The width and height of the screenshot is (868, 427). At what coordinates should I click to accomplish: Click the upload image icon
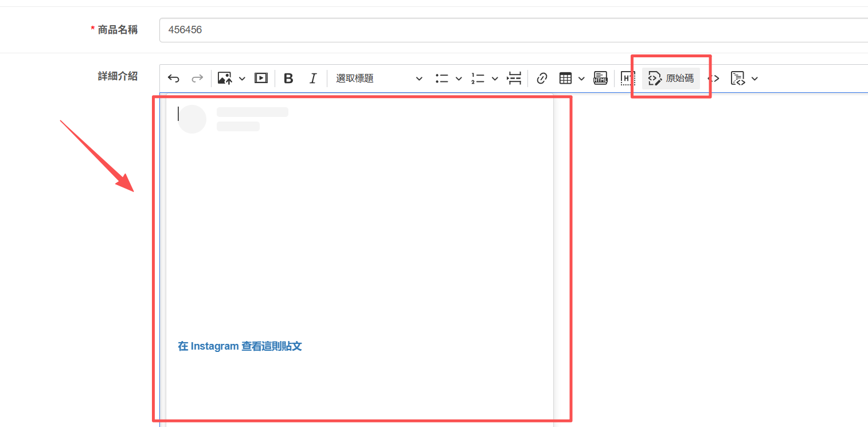[x=225, y=79]
